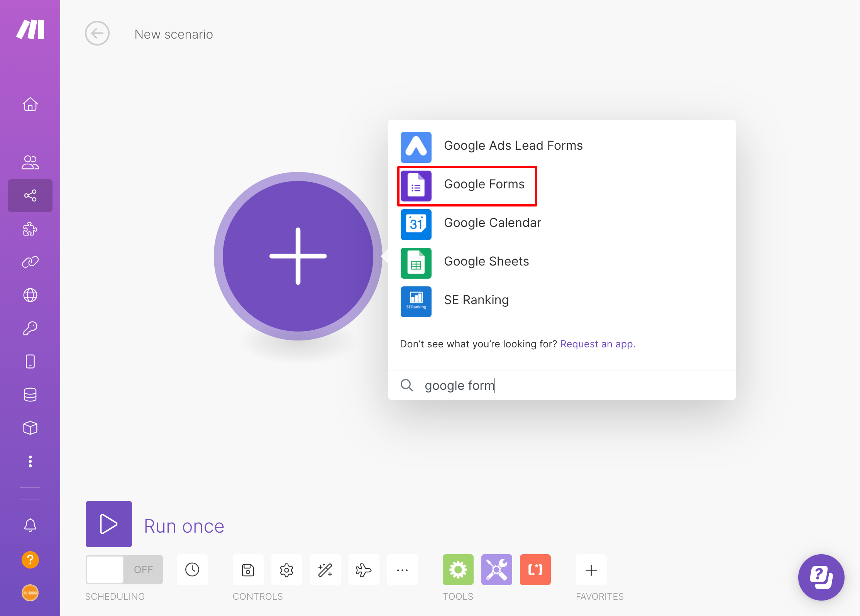The height and width of the screenshot is (616, 860).
Task: Open the Devices phone icon
Action: (x=30, y=362)
